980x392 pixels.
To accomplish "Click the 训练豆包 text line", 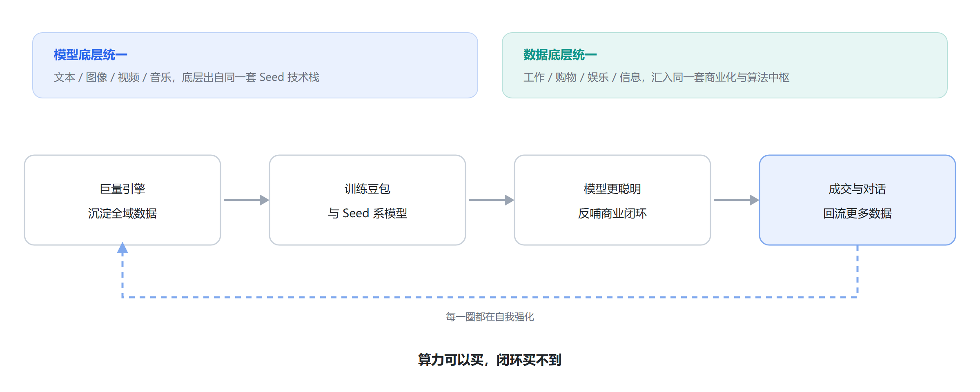I will click(x=367, y=189).
